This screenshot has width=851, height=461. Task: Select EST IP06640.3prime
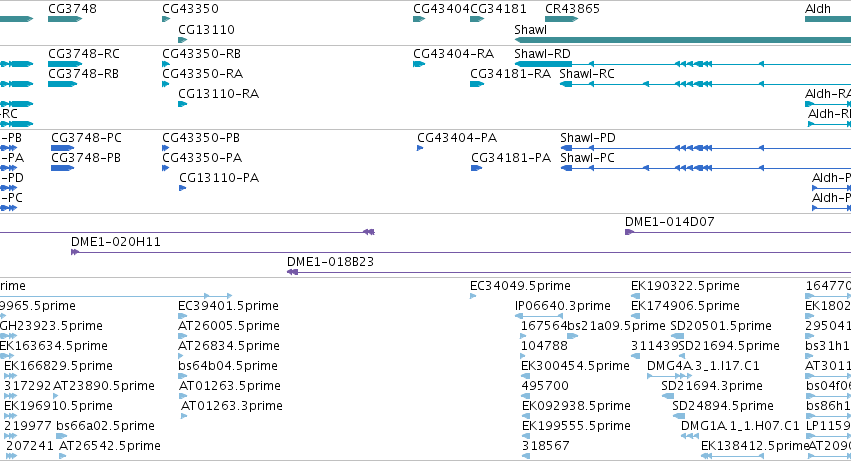pyautogui.click(x=562, y=306)
